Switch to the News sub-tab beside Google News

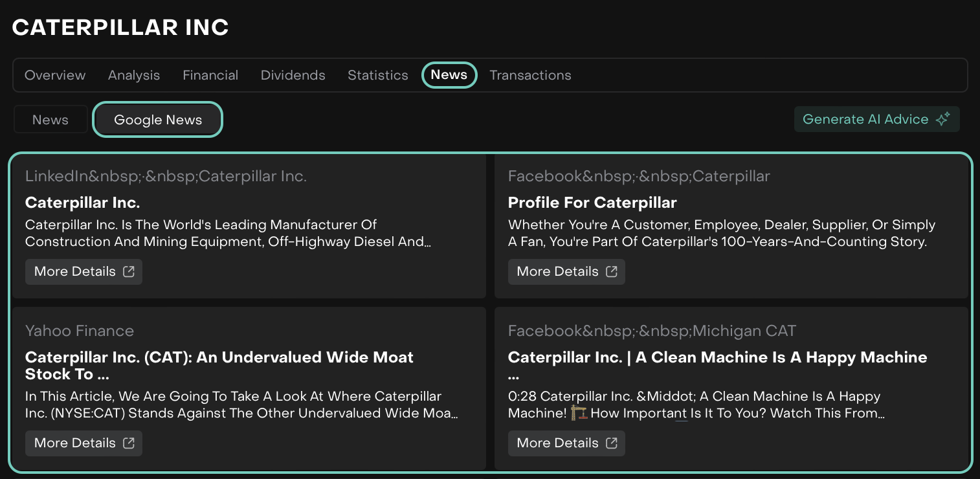(x=50, y=120)
